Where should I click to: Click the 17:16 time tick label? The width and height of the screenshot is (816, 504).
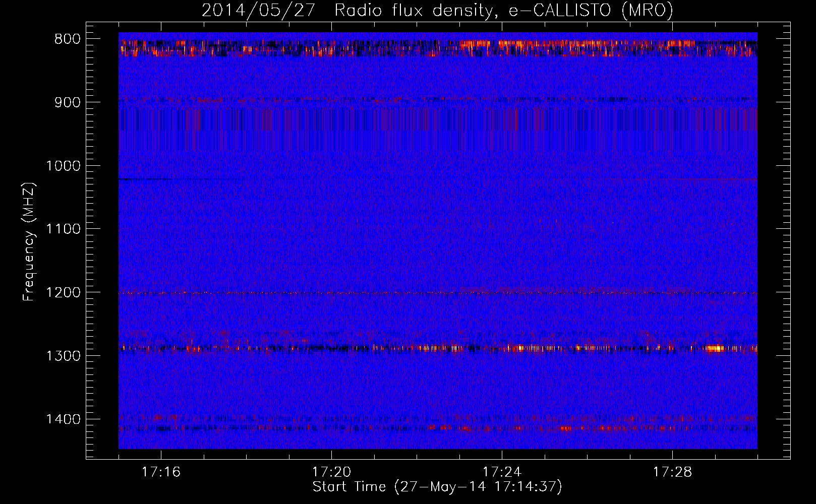(161, 472)
